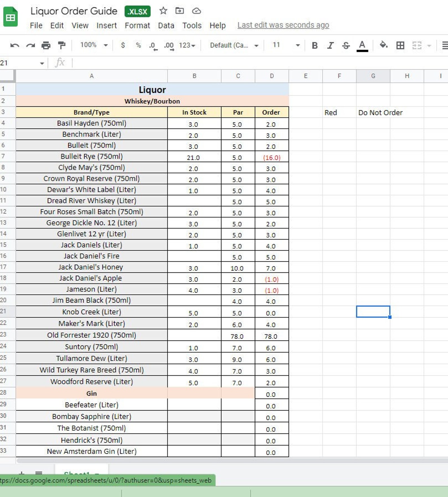Check the cloud save status icon
The height and width of the screenshot is (497, 448).
196,11
